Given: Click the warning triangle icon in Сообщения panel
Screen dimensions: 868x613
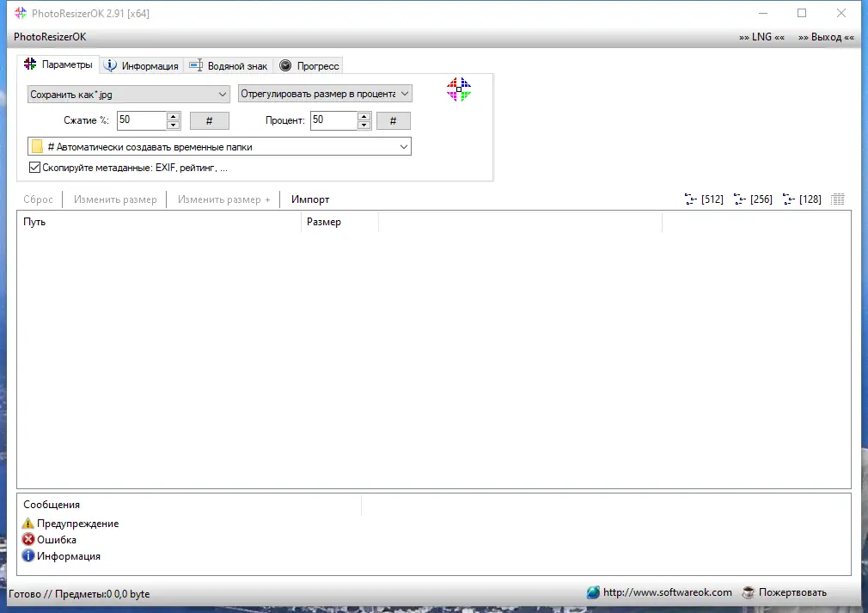Looking at the screenshot, I should 27,523.
